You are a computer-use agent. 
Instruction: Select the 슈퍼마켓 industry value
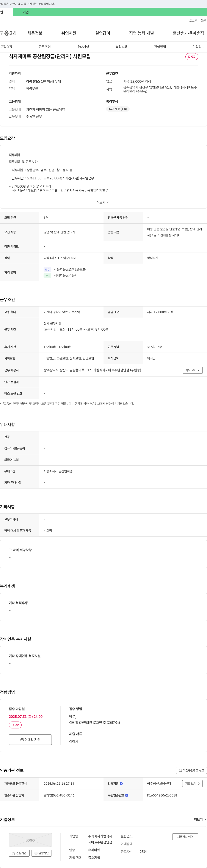coord(94,850)
